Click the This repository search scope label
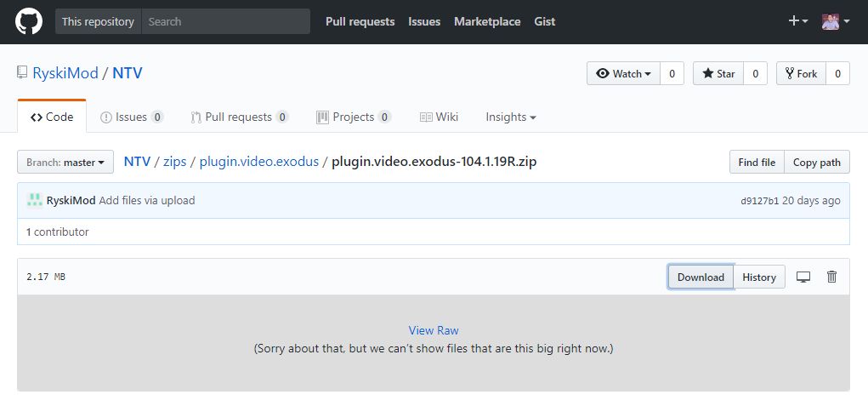The width and height of the screenshot is (868, 406). pos(98,21)
